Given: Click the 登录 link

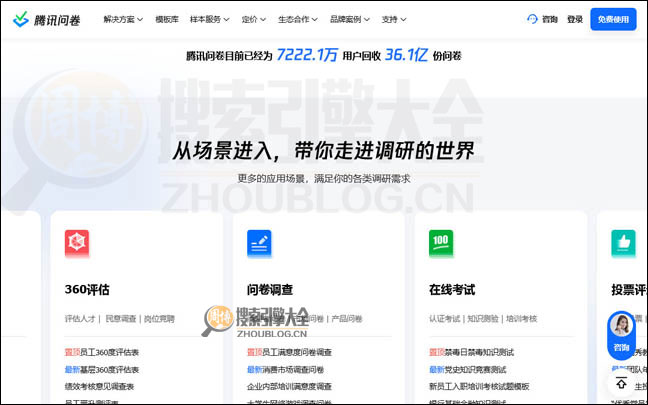Looking at the screenshot, I should [575, 19].
